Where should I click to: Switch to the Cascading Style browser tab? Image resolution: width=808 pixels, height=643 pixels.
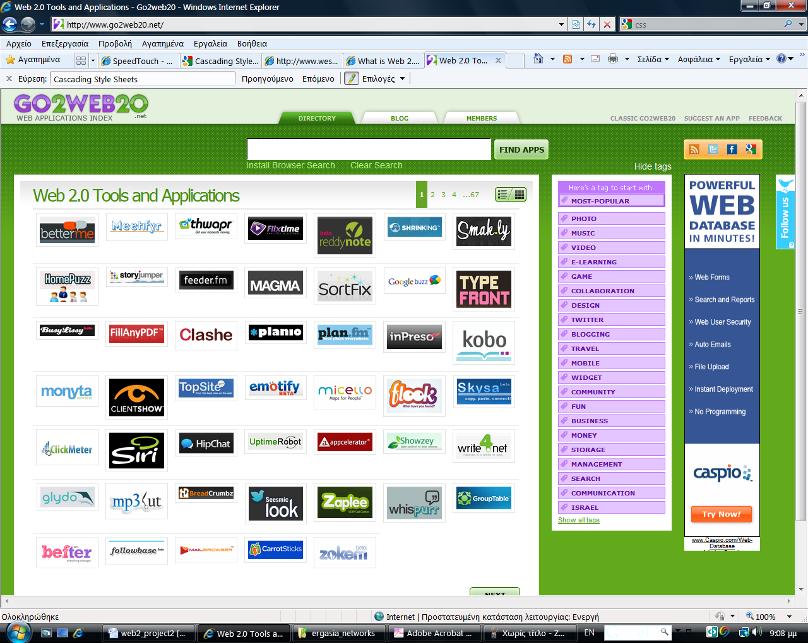[222, 61]
